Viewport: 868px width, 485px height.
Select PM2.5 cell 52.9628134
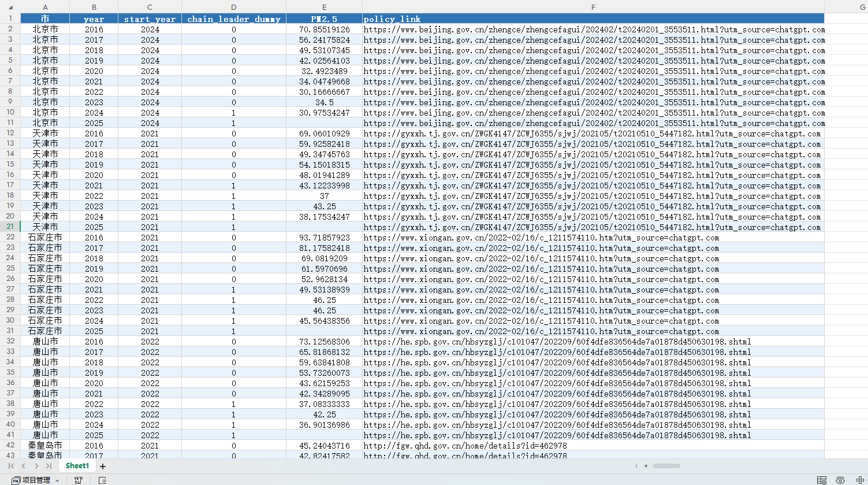click(325, 279)
